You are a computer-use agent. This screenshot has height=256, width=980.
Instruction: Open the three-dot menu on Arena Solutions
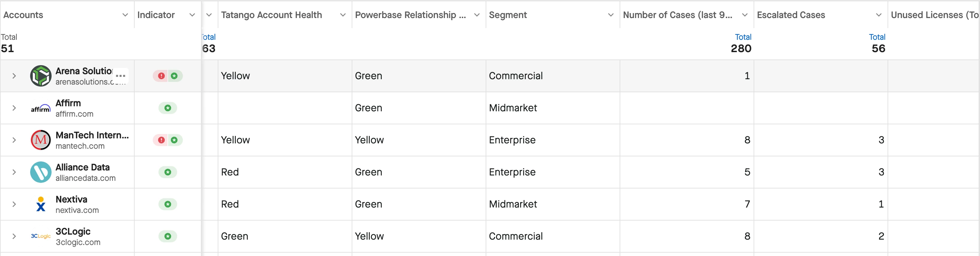coord(121,76)
